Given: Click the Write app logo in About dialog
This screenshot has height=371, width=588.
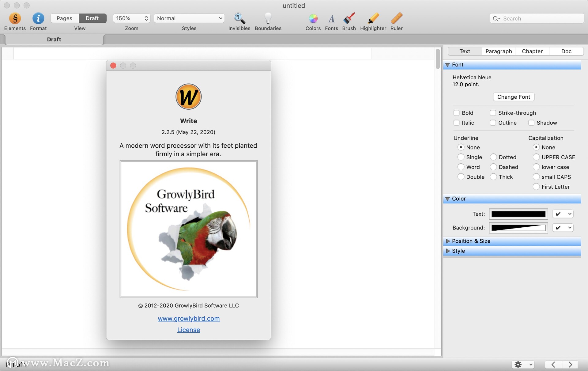Looking at the screenshot, I should (x=188, y=97).
